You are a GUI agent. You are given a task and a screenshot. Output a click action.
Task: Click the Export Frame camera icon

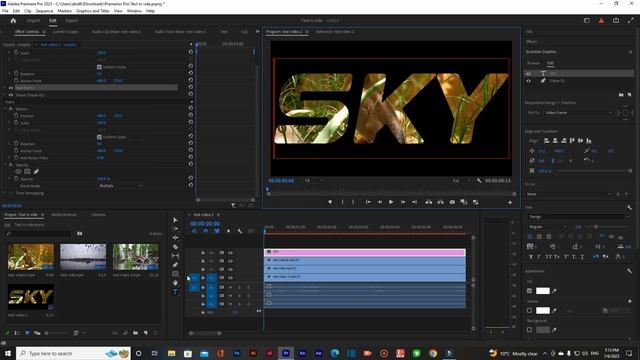[452, 202]
